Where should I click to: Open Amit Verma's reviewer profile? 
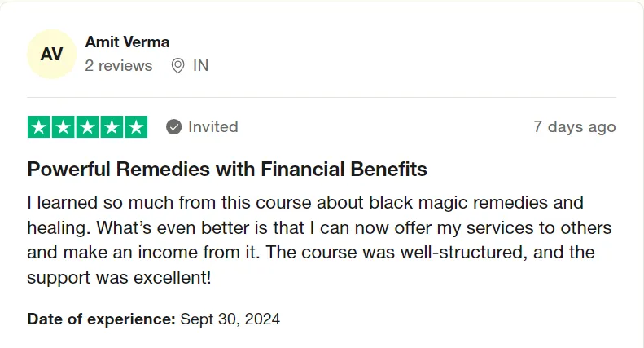(x=127, y=42)
